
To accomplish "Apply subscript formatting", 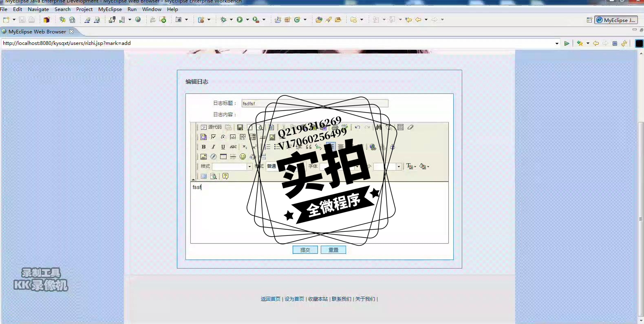I will tap(245, 147).
